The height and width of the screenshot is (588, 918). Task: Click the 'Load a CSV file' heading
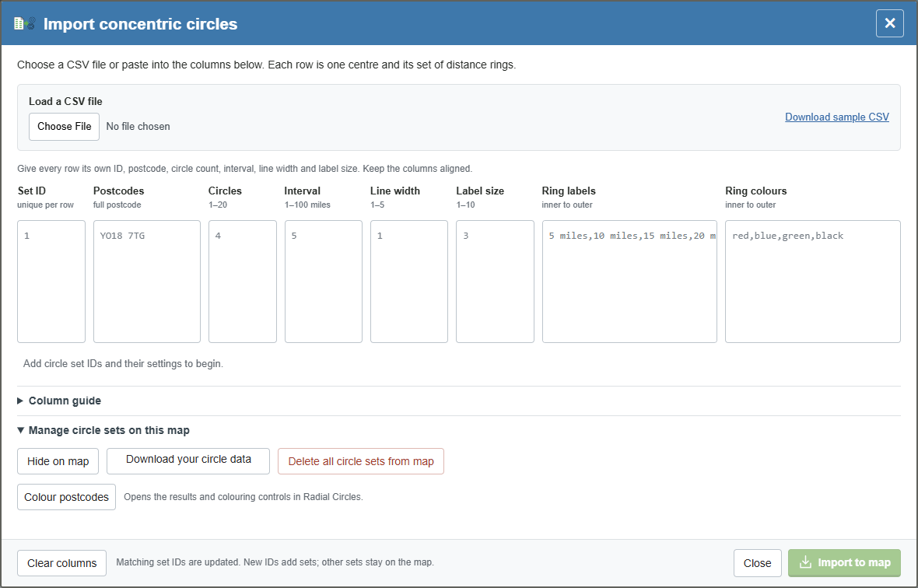click(65, 101)
